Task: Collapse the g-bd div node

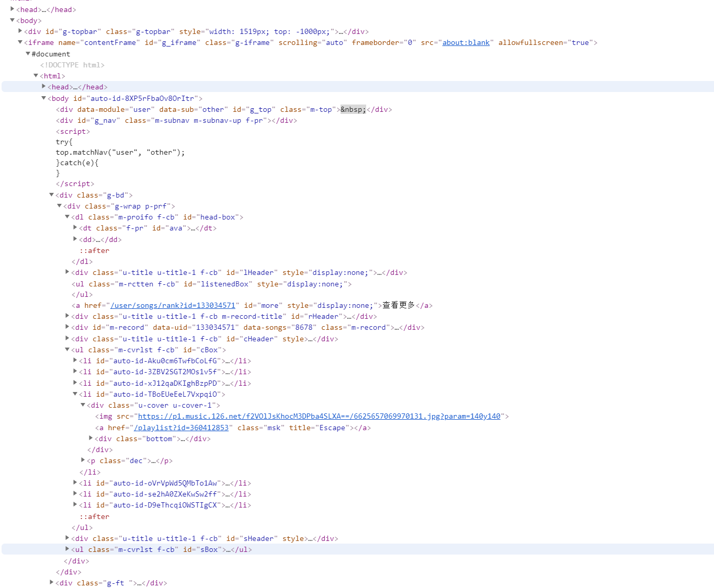Action: coord(52,194)
